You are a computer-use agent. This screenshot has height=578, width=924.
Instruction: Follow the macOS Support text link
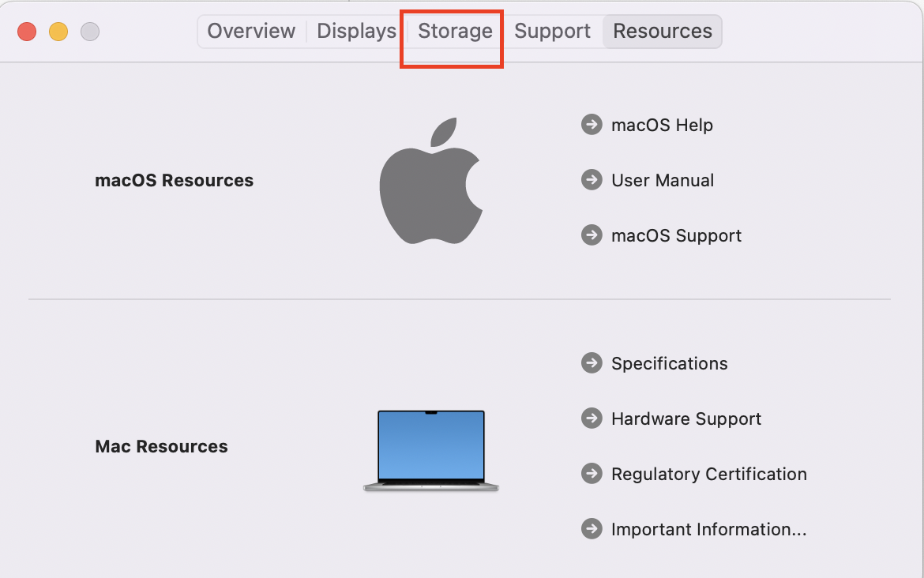pos(676,235)
